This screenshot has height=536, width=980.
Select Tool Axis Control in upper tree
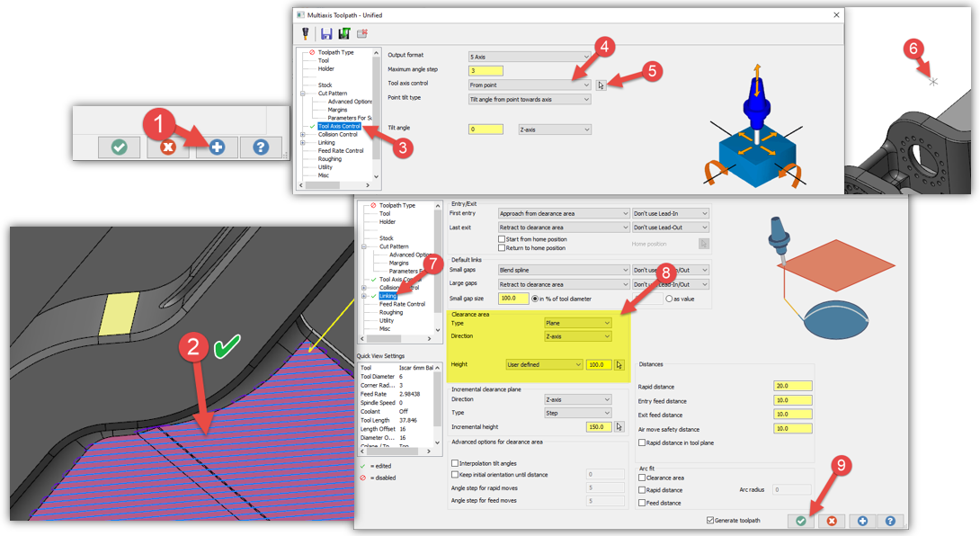[339, 126]
